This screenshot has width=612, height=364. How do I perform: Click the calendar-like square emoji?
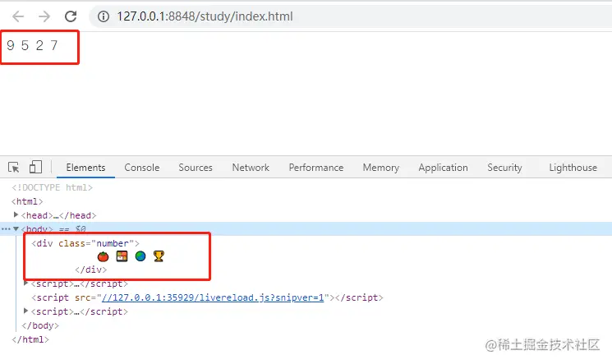pyautogui.click(x=122, y=256)
